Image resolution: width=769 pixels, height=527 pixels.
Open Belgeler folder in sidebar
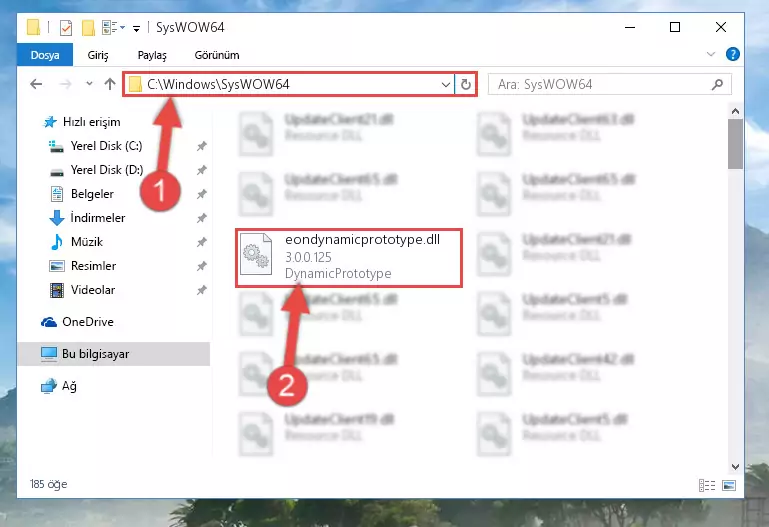click(92, 194)
